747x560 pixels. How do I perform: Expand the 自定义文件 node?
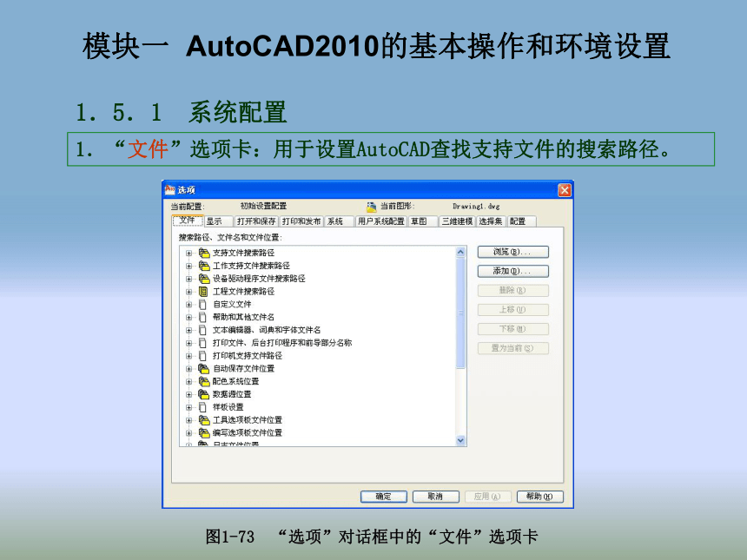[189, 305]
